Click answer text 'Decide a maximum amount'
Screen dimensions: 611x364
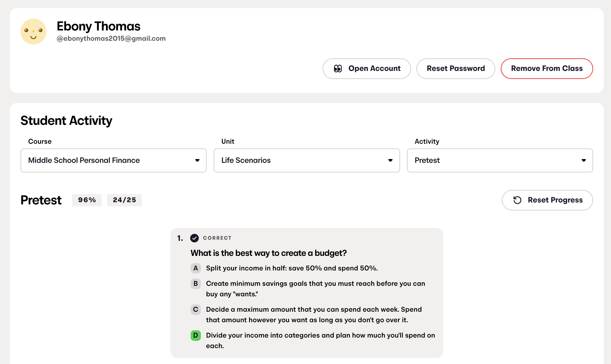pyautogui.click(x=314, y=315)
